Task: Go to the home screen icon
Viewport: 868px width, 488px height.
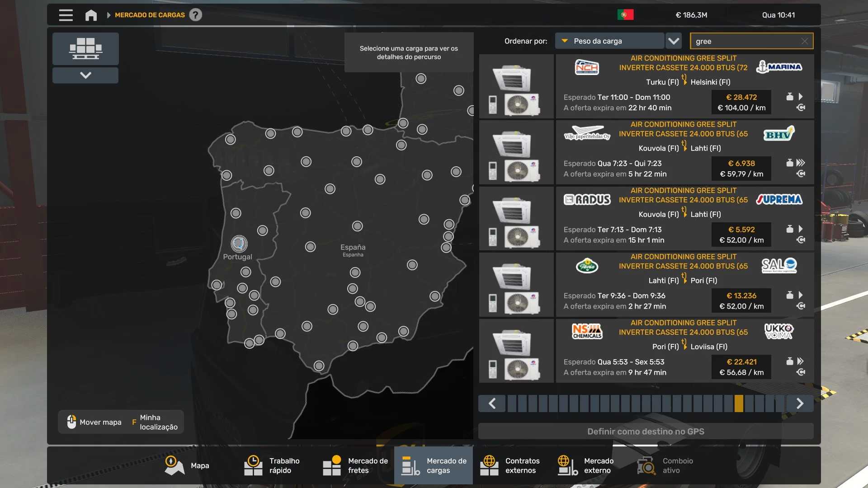Action: click(x=91, y=15)
